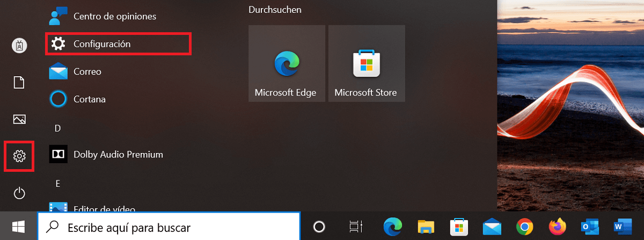Open Pictures from Start sidebar
The height and width of the screenshot is (240, 644).
coord(19,119)
